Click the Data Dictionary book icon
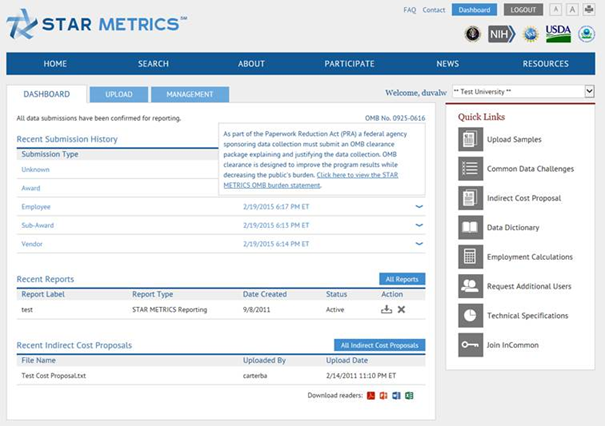The width and height of the screenshot is (606, 427). (470, 227)
